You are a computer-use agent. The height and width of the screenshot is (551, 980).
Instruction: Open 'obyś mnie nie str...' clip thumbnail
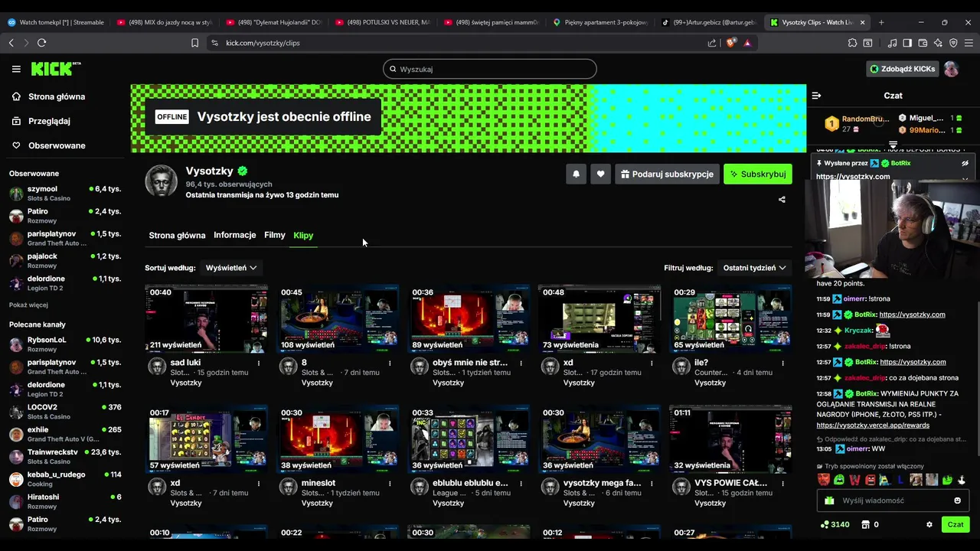[469, 318]
